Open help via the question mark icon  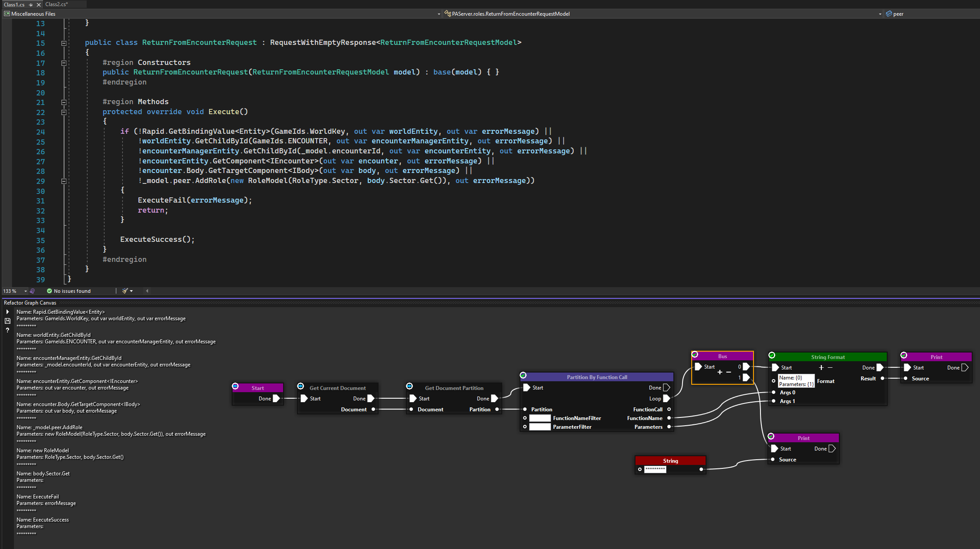point(7,330)
